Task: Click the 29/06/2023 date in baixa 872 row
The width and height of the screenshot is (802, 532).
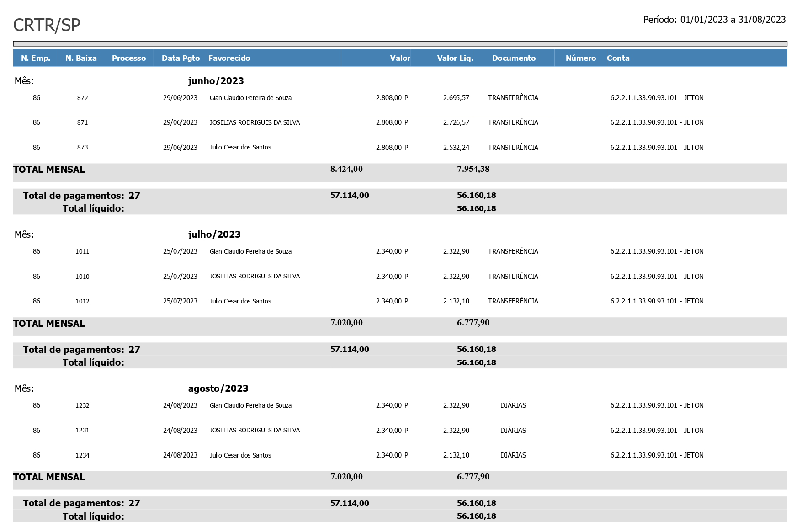Action: pos(180,98)
